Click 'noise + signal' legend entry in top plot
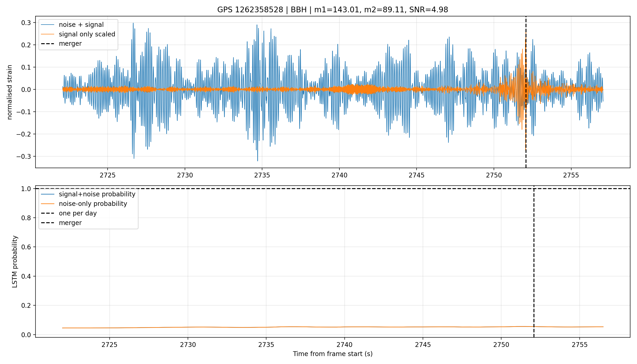 point(81,25)
